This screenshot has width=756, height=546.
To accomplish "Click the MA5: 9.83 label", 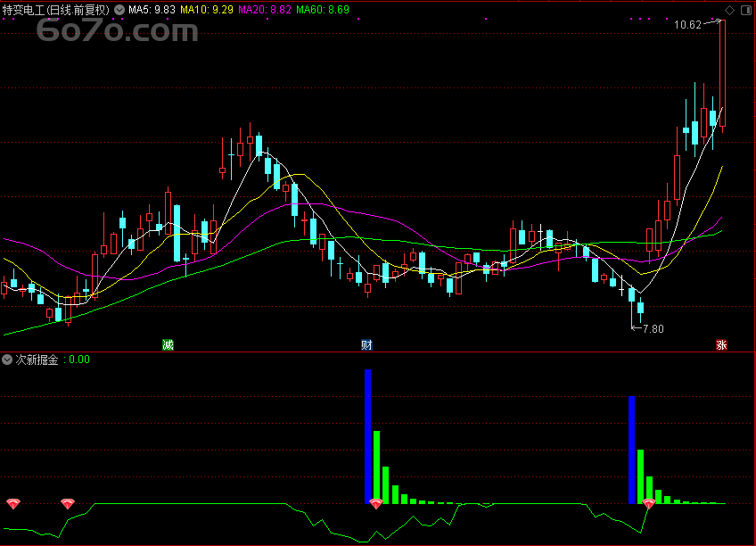I will [152, 10].
